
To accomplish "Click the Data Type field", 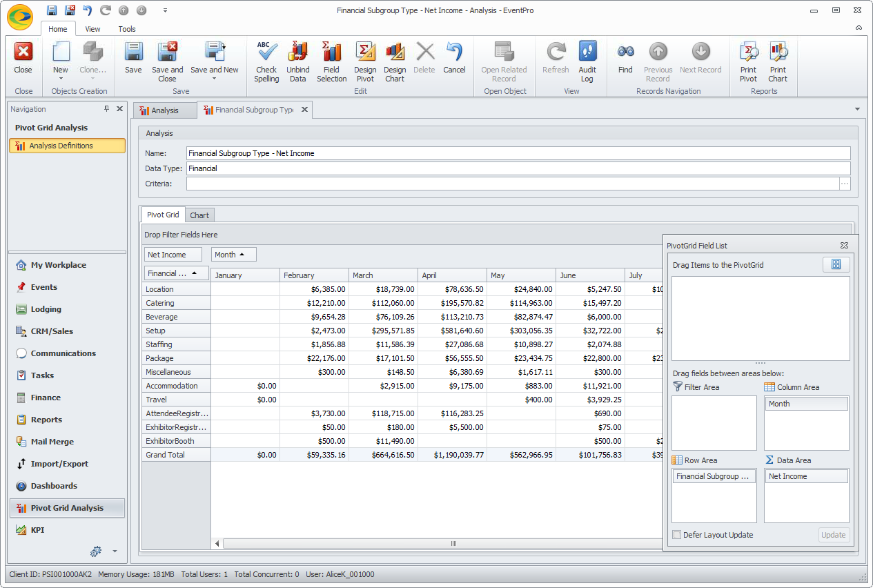I will tap(518, 168).
